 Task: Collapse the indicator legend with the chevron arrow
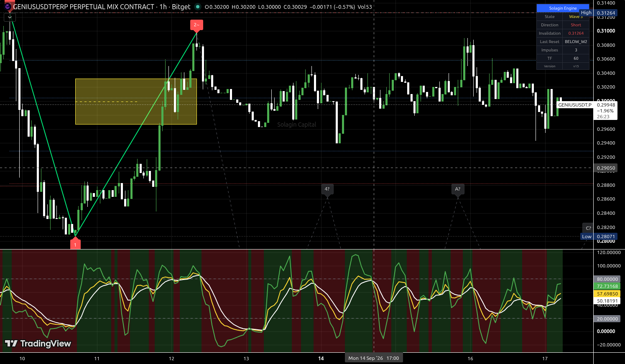[10, 18]
